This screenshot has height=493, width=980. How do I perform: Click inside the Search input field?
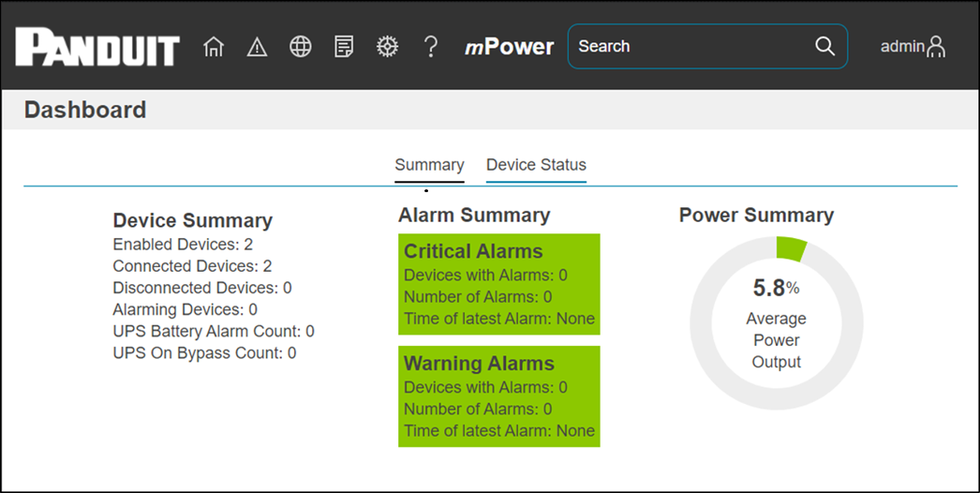[x=689, y=47]
